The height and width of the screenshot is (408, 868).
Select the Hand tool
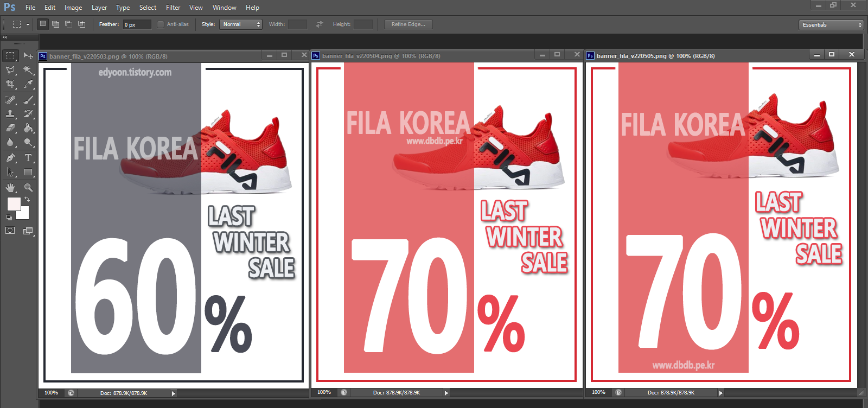click(10, 188)
